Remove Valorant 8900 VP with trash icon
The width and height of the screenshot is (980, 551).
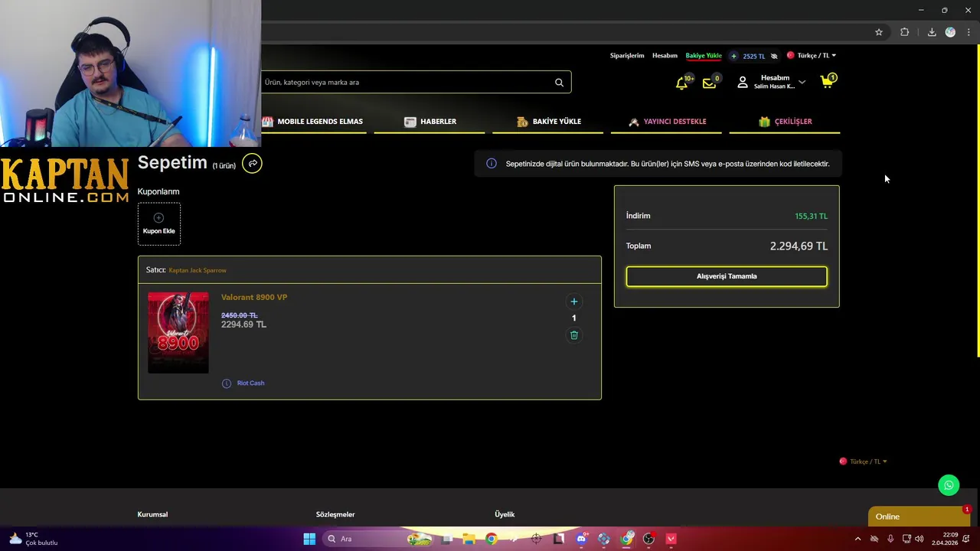tap(574, 334)
